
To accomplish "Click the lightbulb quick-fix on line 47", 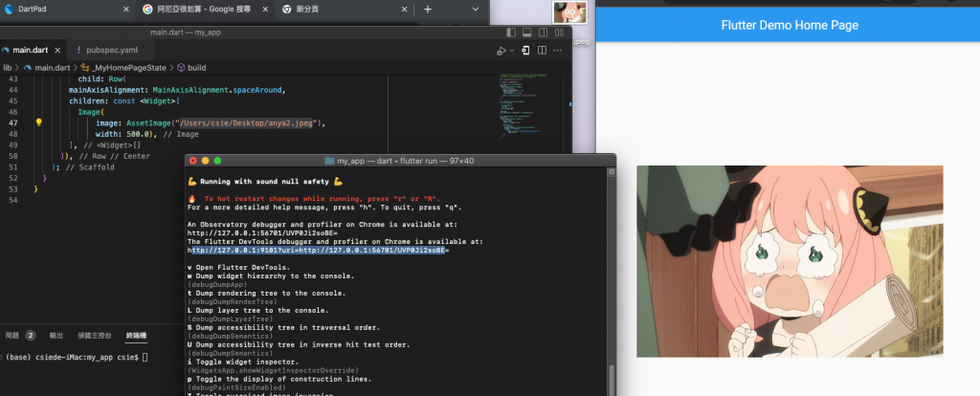I will pos(38,122).
